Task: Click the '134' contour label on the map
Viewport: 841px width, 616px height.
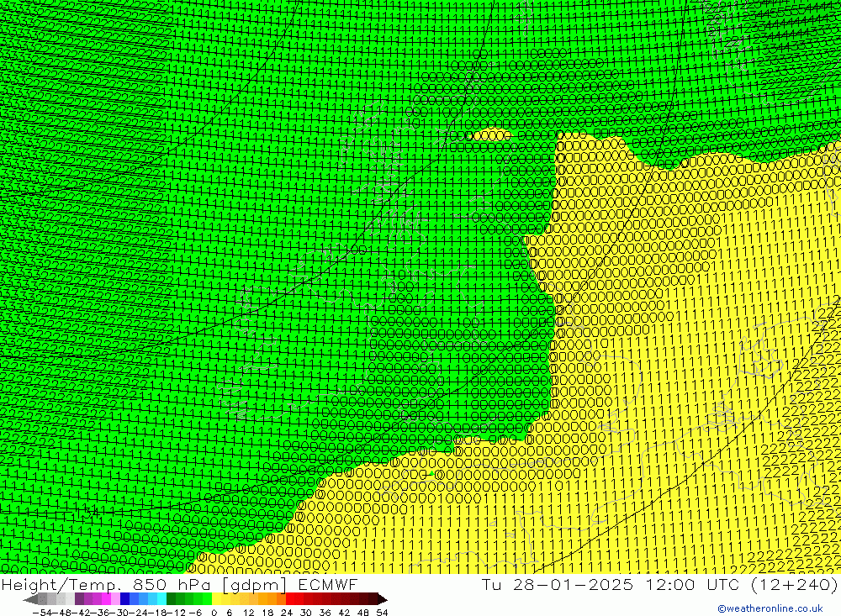Action: (x=87, y=512)
